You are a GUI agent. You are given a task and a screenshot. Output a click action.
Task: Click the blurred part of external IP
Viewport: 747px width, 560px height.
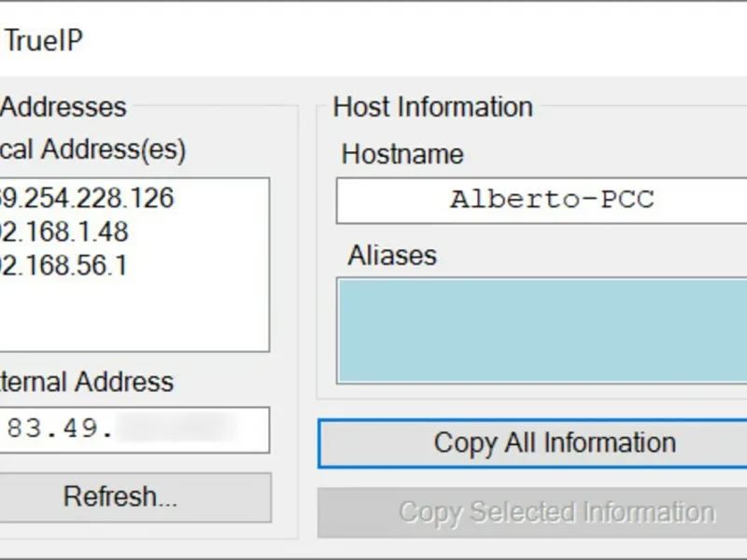pyautogui.click(x=177, y=429)
